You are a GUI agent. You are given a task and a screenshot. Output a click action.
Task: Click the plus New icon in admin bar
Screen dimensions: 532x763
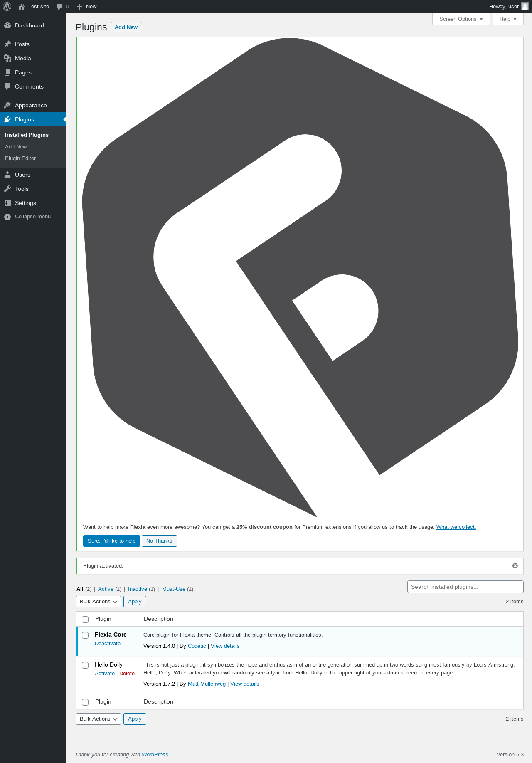pos(80,7)
